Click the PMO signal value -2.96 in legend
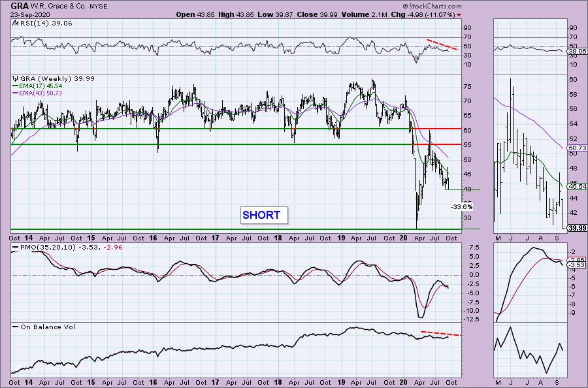Screen dimensions: 588x388 pos(113,248)
